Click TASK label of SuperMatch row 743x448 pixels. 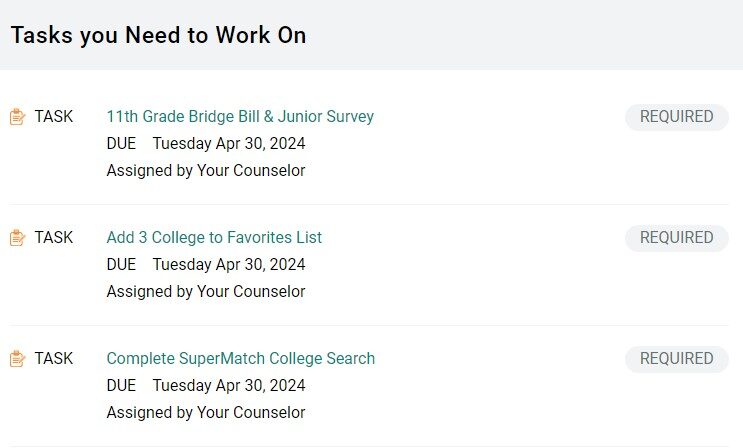[54, 358]
